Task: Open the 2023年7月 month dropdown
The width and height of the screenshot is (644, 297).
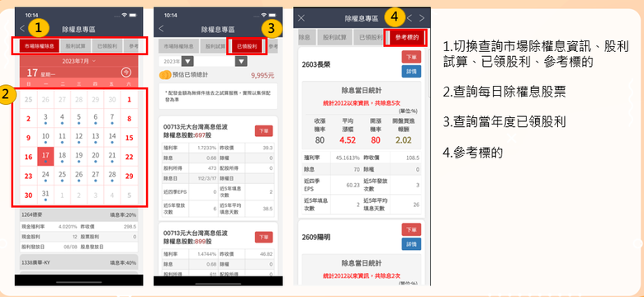Action: (79, 61)
